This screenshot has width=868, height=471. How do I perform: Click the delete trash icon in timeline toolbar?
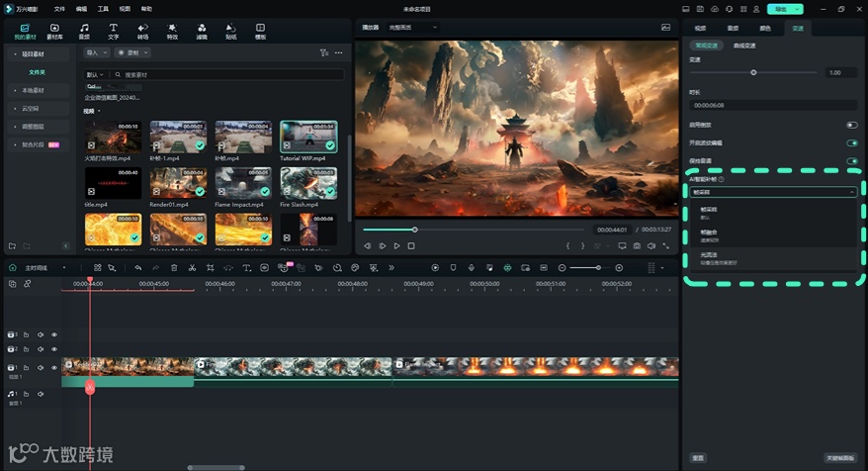(174, 268)
